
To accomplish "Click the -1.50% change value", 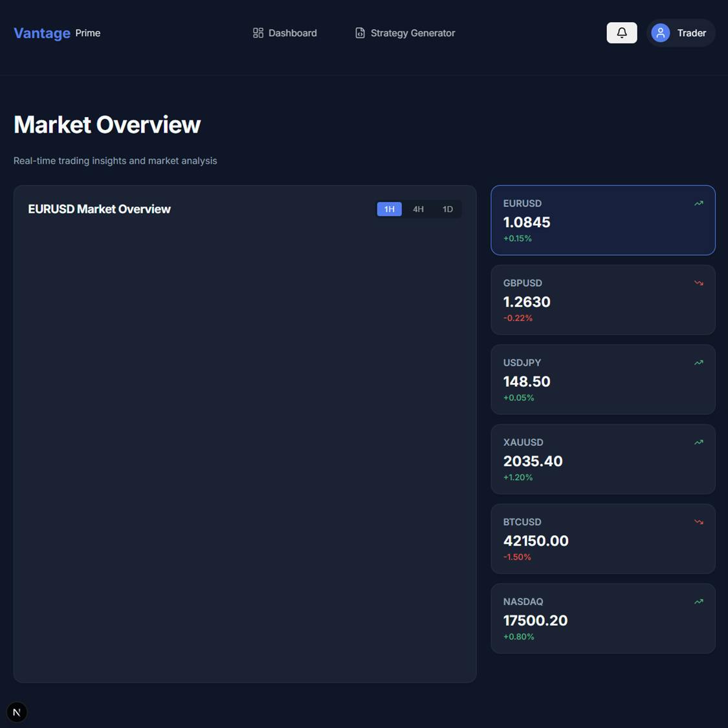I will [517, 557].
